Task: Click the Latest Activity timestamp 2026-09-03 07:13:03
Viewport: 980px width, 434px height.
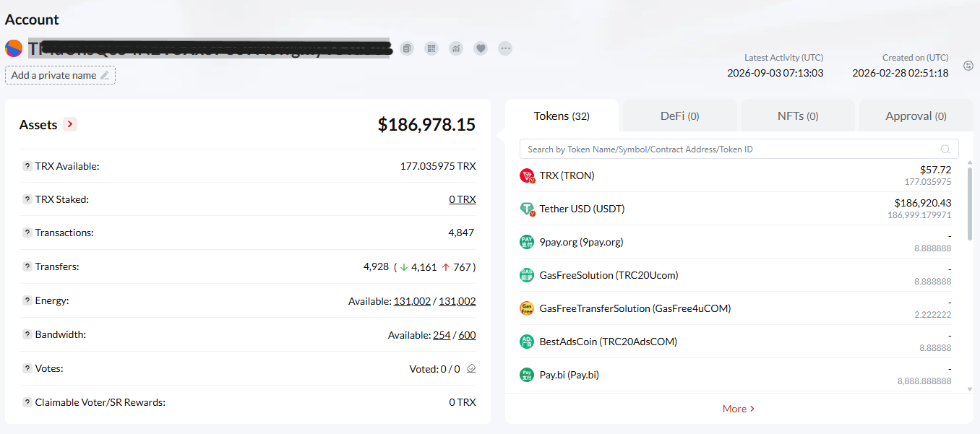Action: (x=775, y=73)
